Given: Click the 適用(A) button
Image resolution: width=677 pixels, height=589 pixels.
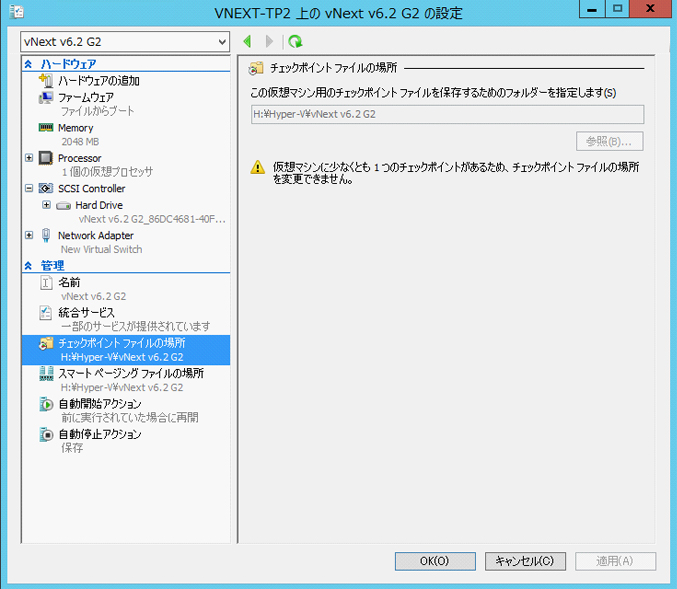Looking at the screenshot, I should click(615, 561).
